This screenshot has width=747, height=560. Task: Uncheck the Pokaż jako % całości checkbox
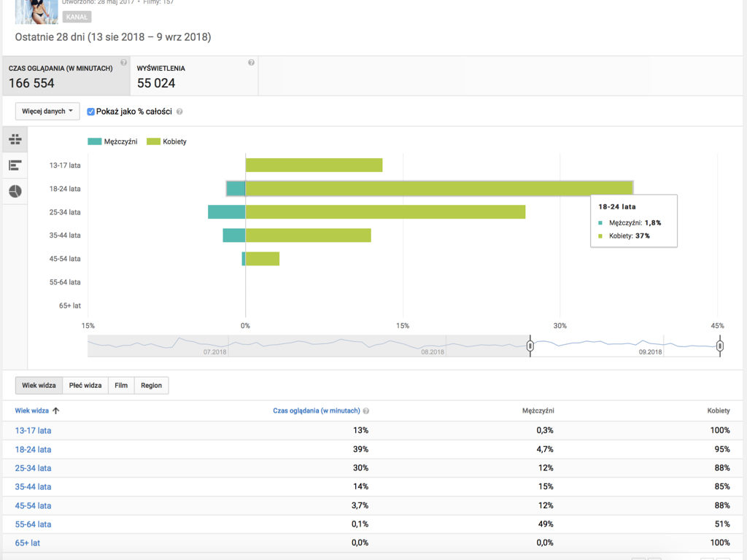click(x=90, y=112)
